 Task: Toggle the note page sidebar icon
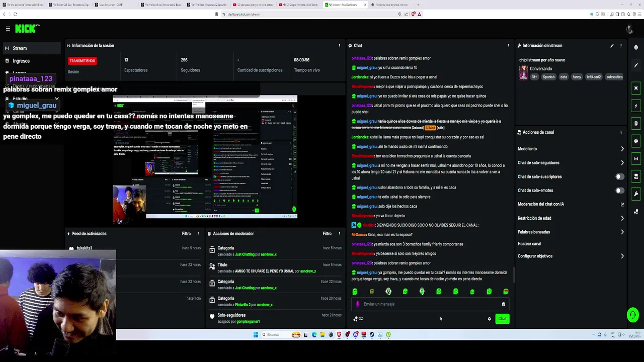pyautogui.click(x=636, y=124)
